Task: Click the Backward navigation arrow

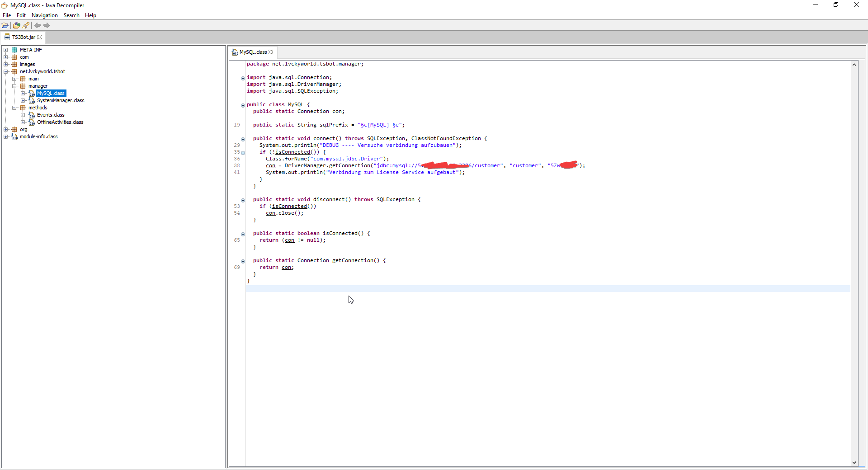Action: click(x=38, y=26)
